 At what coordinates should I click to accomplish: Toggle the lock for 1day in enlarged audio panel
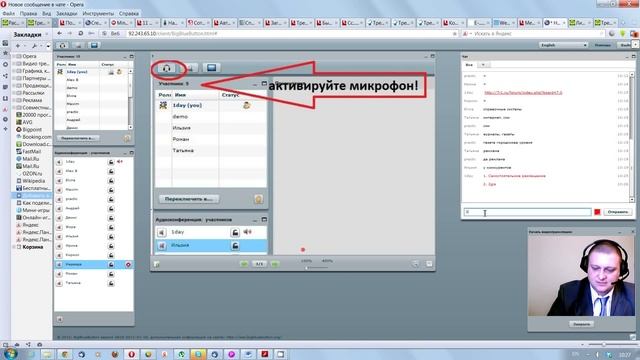pyautogui.click(x=235, y=232)
